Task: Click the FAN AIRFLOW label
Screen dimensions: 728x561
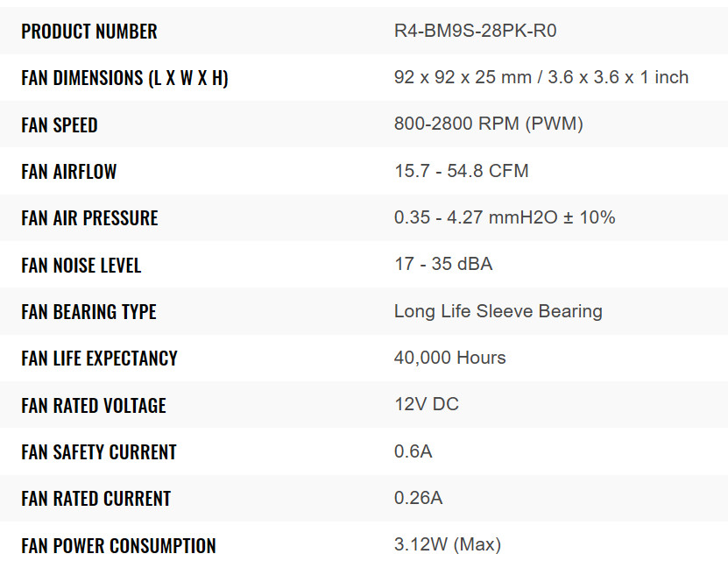Action: (69, 172)
